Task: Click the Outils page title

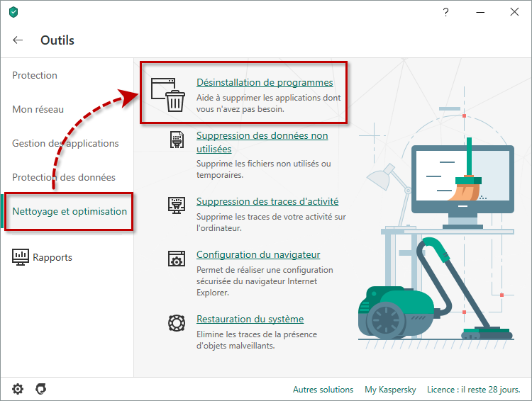Action: coord(57,40)
